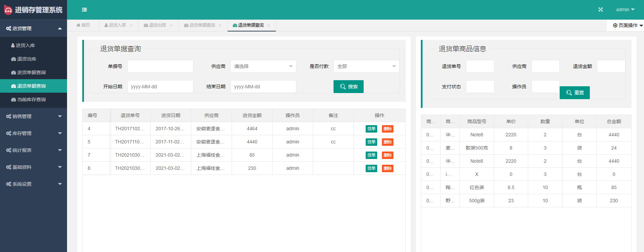Image resolution: width=644 pixels, height=252 pixels.
Task: Click the 单据号 input field
Action: point(160,66)
